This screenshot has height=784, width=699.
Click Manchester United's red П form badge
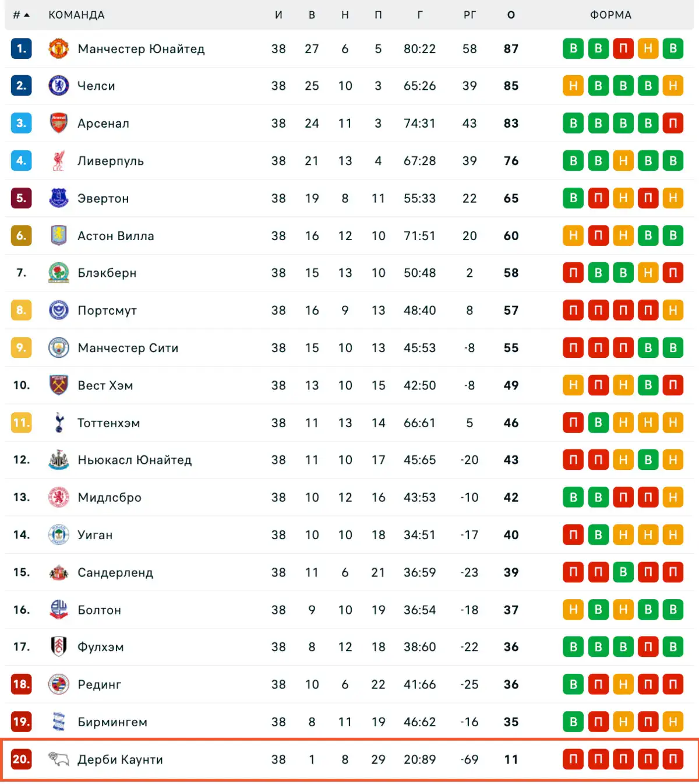click(x=623, y=48)
